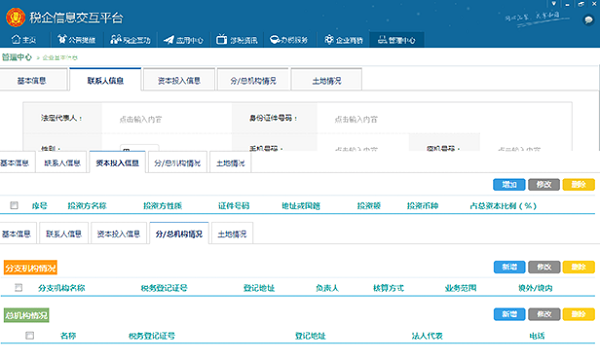Click 管理中心 breadcrumb link
This screenshot has height=360, width=600.
click(16, 57)
